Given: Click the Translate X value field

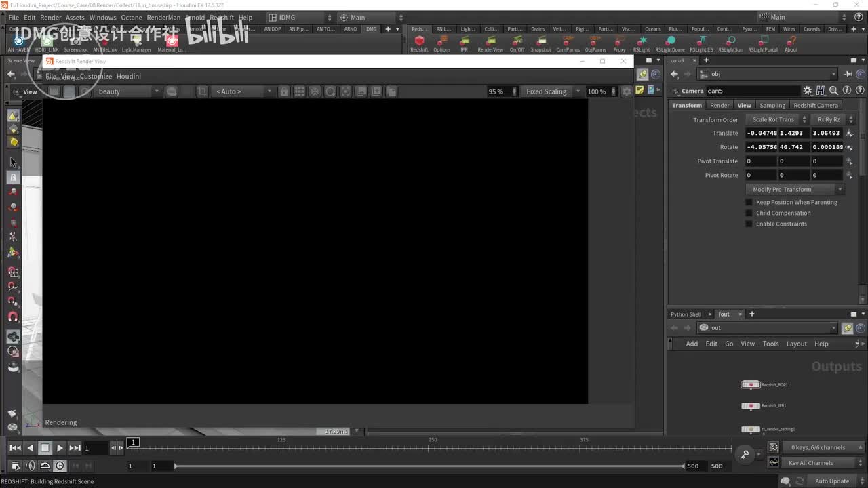Looking at the screenshot, I should pyautogui.click(x=762, y=133).
